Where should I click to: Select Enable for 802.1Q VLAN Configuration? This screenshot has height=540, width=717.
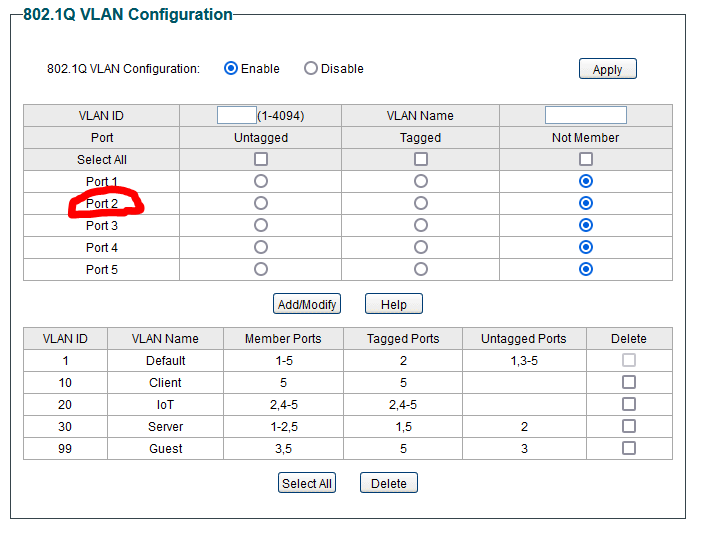click(x=231, y=69)
